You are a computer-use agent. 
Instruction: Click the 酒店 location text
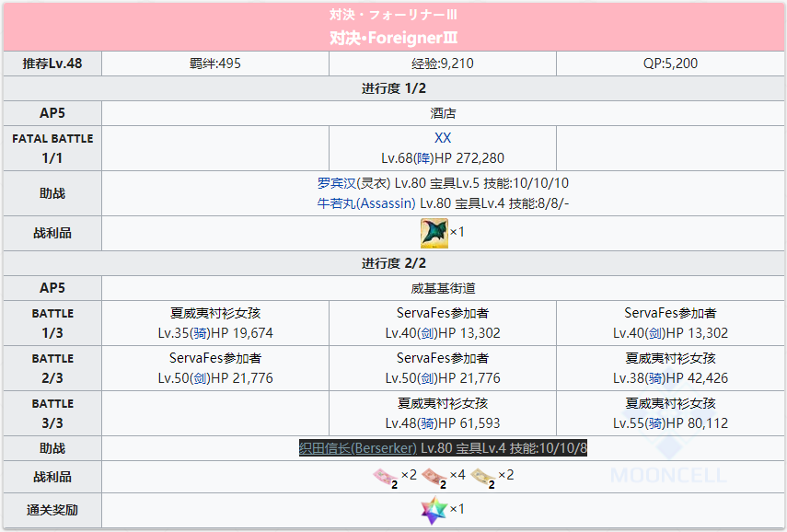pos(443,113)
